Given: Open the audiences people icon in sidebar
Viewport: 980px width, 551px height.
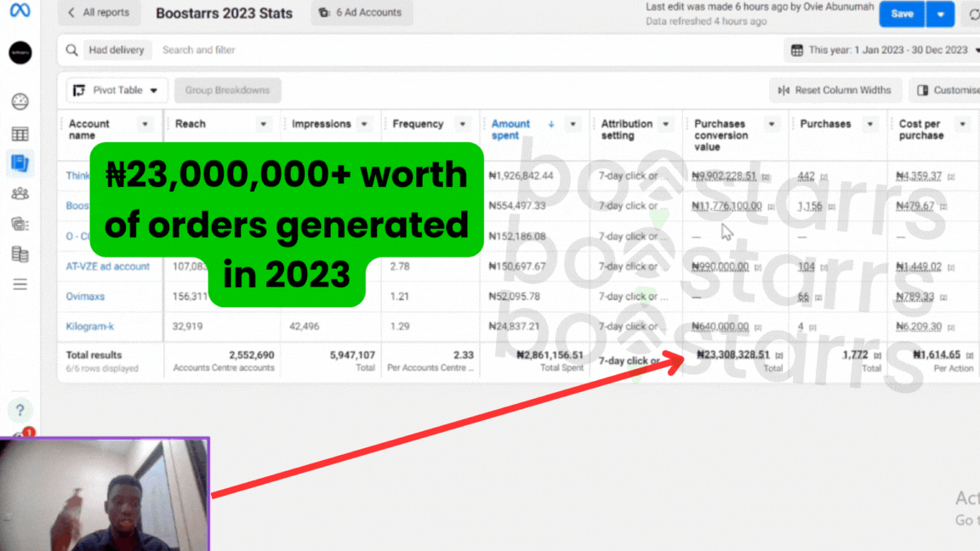Looking at the screenshot, I should tap(20, 194).
